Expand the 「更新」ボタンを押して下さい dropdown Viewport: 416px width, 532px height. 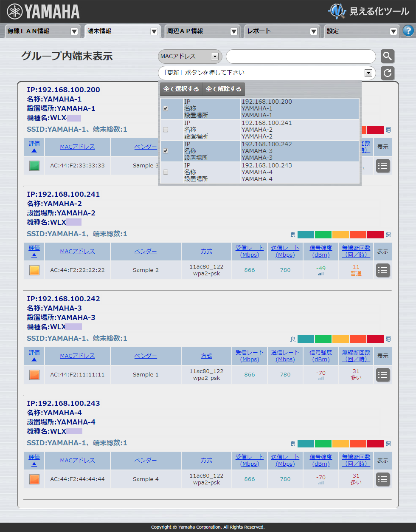pyautogui.click(x=368, y=73)
